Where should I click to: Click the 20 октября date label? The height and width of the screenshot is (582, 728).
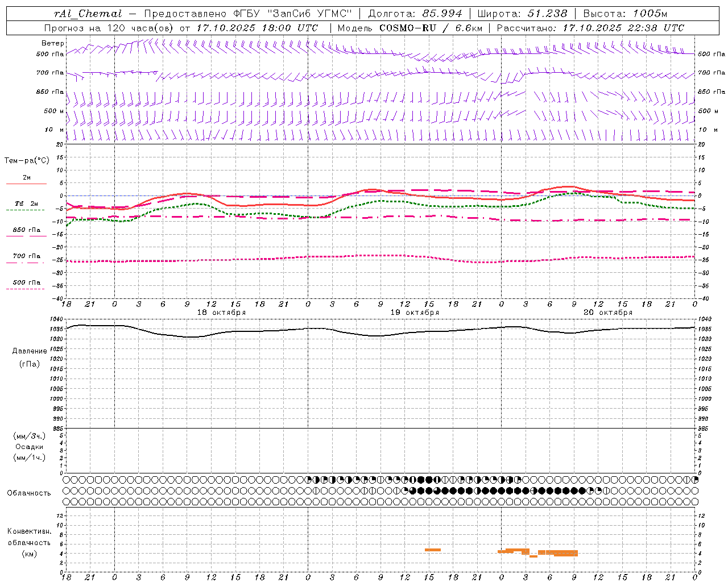[x=608, y=313]
